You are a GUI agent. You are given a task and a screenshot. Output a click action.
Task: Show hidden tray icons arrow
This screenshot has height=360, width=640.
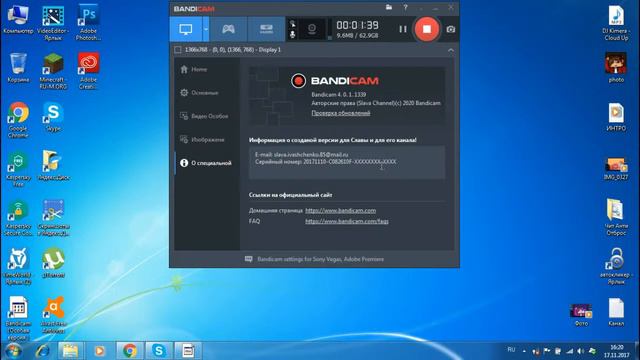pos(524,351)
